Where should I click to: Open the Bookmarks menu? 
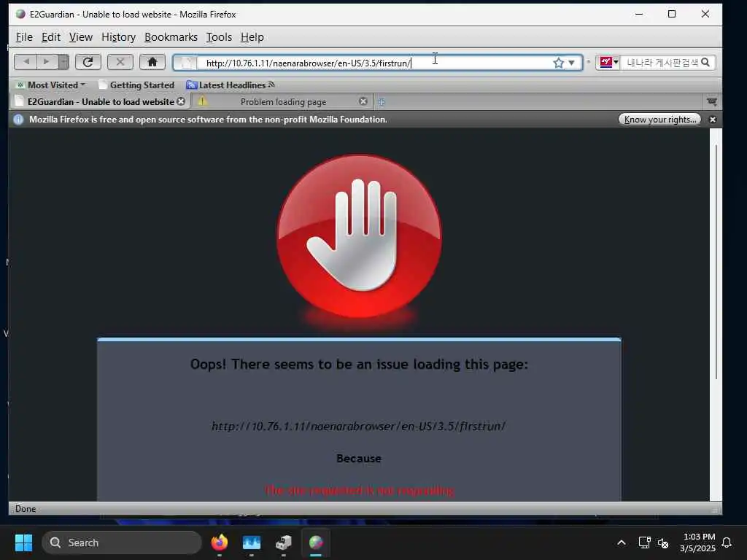(x=171, y=37)
